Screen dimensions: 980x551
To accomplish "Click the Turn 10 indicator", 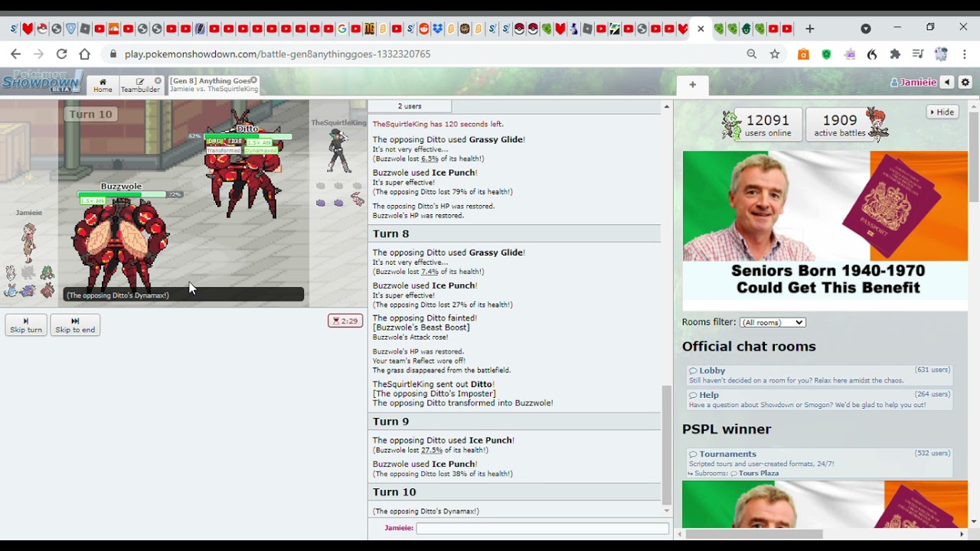I will (90, 114).
